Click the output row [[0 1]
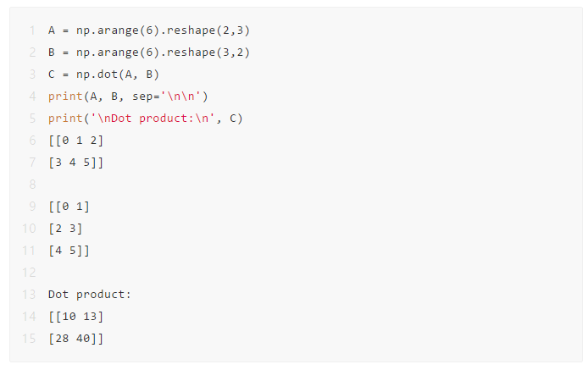Viewport: 588px width, 370px height. click(x=69, y=207)
